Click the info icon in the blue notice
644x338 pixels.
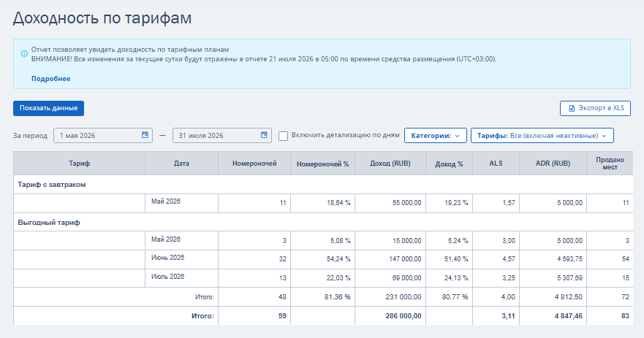(x=24, y=54)
